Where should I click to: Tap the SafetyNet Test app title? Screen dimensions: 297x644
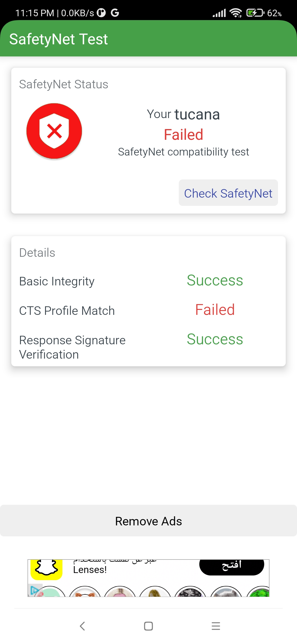click(58, 39)
